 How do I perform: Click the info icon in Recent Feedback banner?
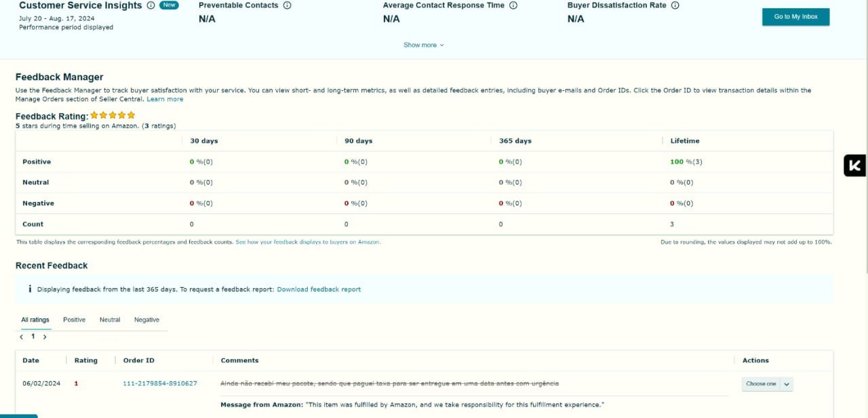click(30, 289)
